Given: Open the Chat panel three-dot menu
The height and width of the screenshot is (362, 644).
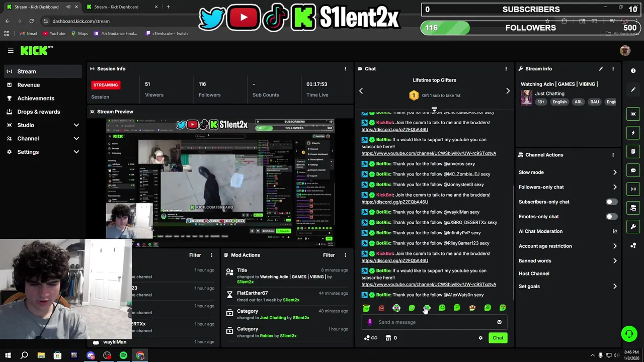Looking at the screenshot, I should point(506,69).
